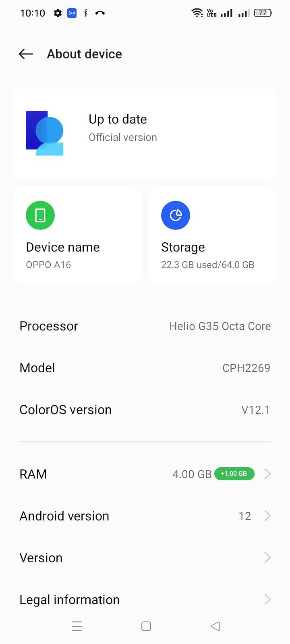Screen dimensions: 290x644
Task: Tap the battery indicator showing 77
Action: coord(263,12)
